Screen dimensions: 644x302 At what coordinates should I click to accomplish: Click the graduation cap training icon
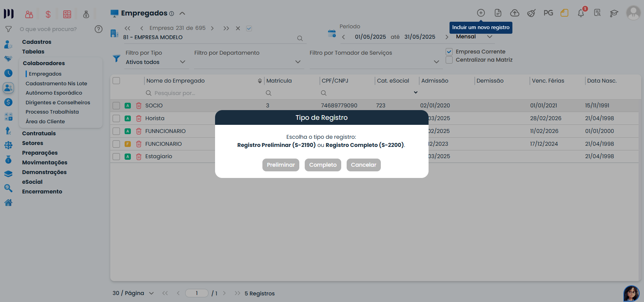tap(614, 13)
